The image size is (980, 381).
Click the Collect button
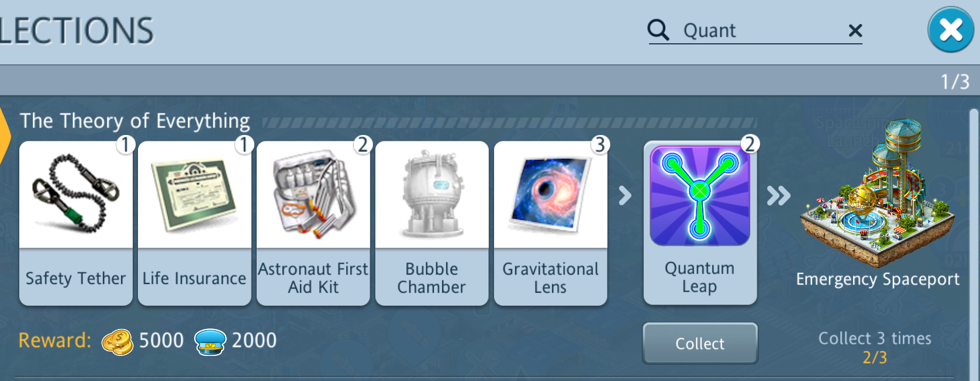click(700, 344)
